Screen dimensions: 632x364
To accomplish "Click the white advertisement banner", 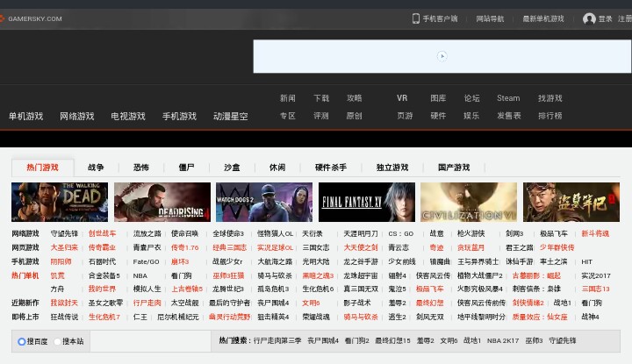I will (442, 56).
